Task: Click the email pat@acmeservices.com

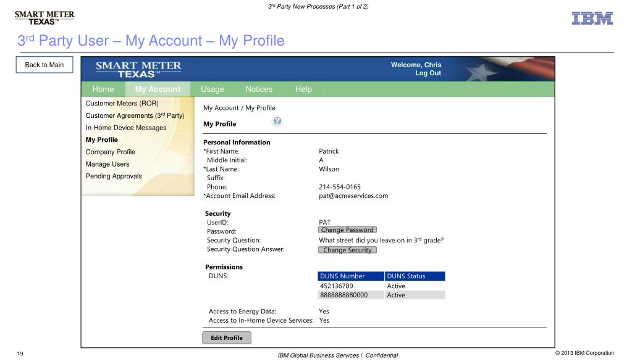Action: tap(353, 196)
